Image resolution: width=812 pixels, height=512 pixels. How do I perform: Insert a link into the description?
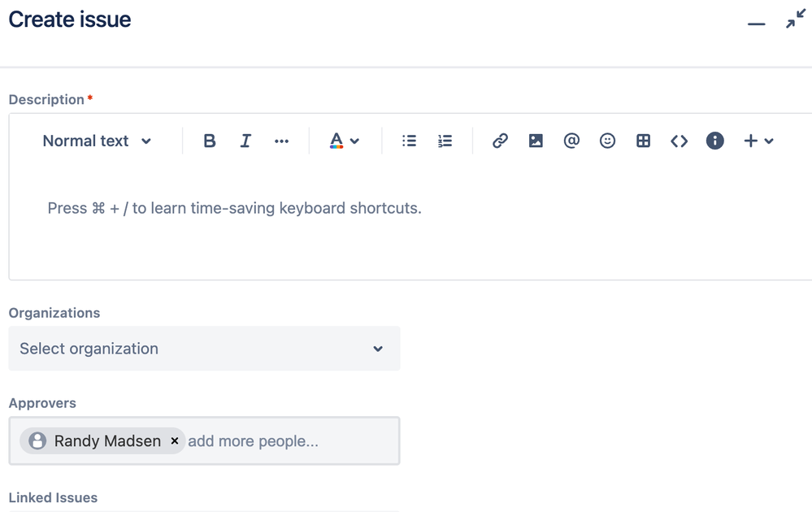point(499,140)
